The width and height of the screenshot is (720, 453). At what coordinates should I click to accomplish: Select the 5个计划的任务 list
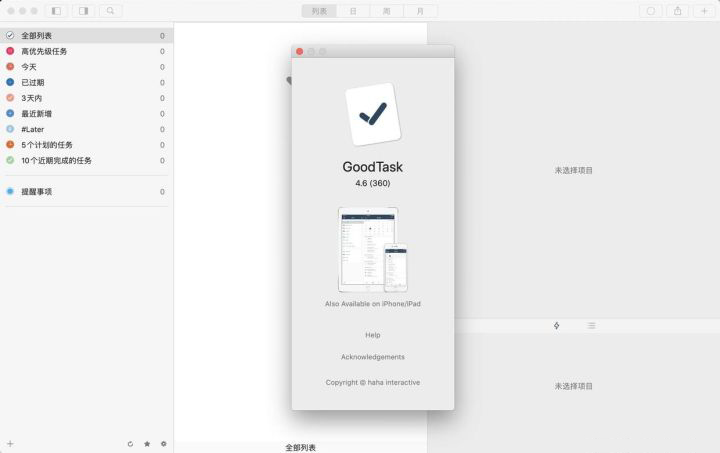coord(86,145)
